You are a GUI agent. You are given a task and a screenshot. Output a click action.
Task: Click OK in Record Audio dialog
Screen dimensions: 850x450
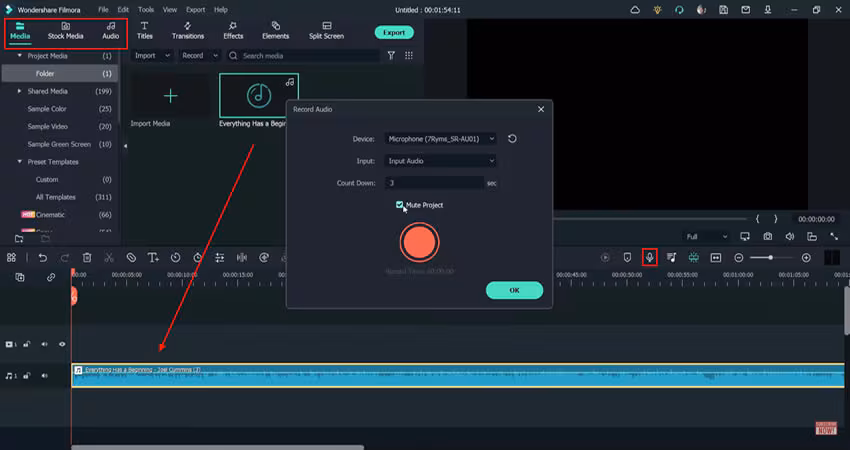[x=514, y=290]
